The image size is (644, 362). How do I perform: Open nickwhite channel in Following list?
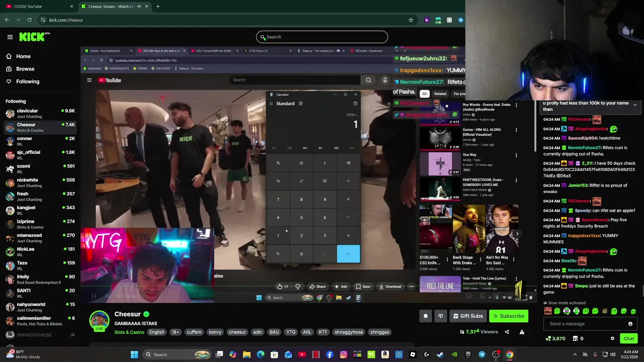[40, 183]
